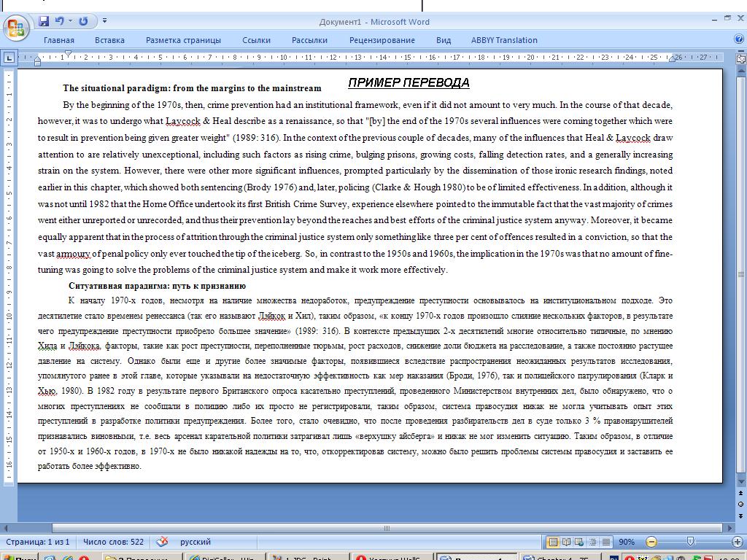Click the proofing errors status icon
Viewport: 747px width, 560px height.
[x=162, y=542]
